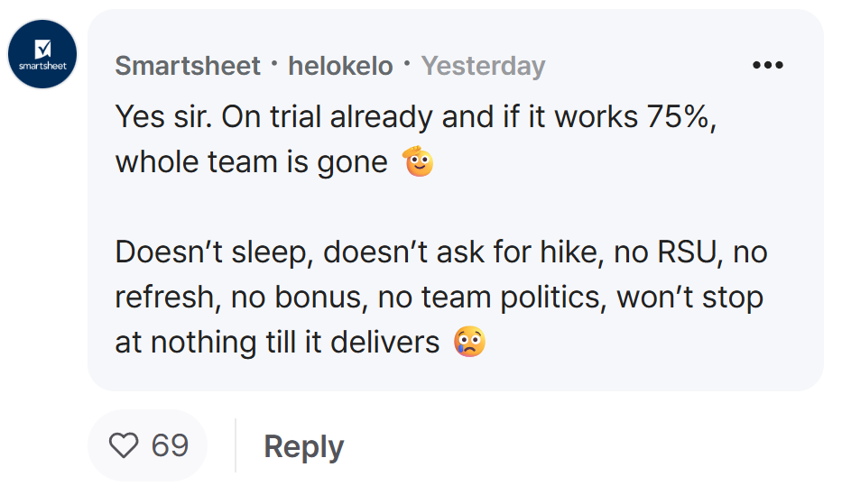The height and width of the screenshot is (504, 842).
Task: Click the Yesterday timestamp
Action: 484,66
